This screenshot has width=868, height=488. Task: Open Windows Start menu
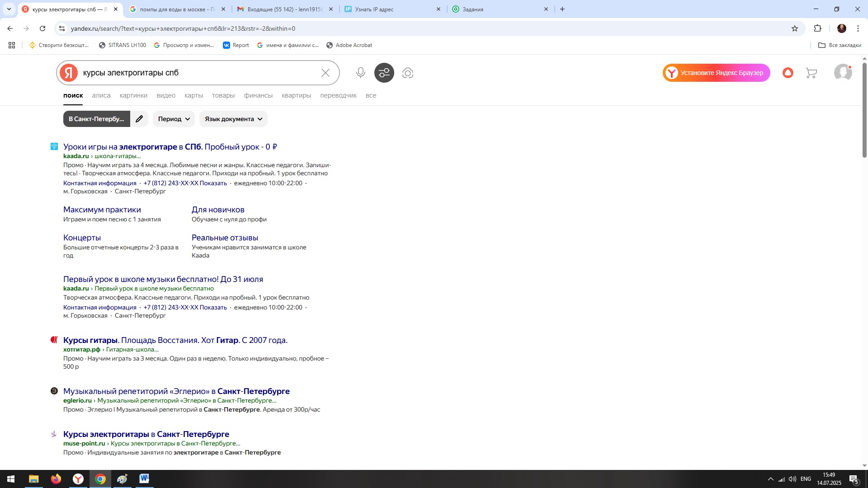click(11, 479)
